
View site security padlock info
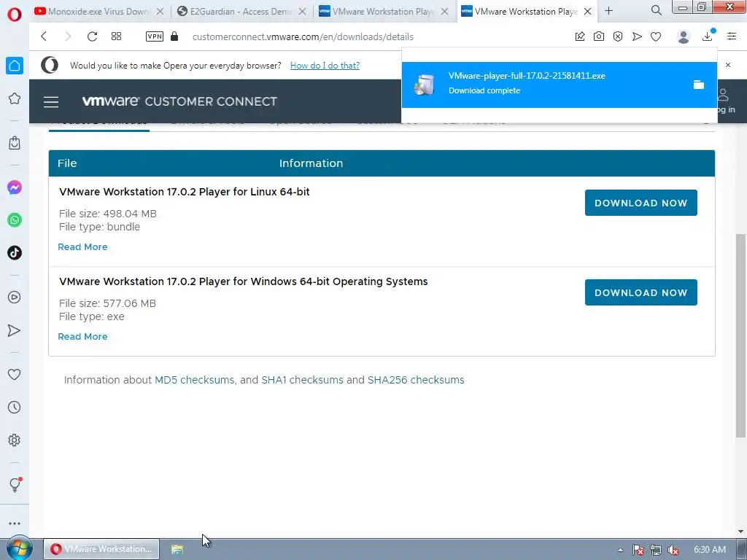coord(174,36)
